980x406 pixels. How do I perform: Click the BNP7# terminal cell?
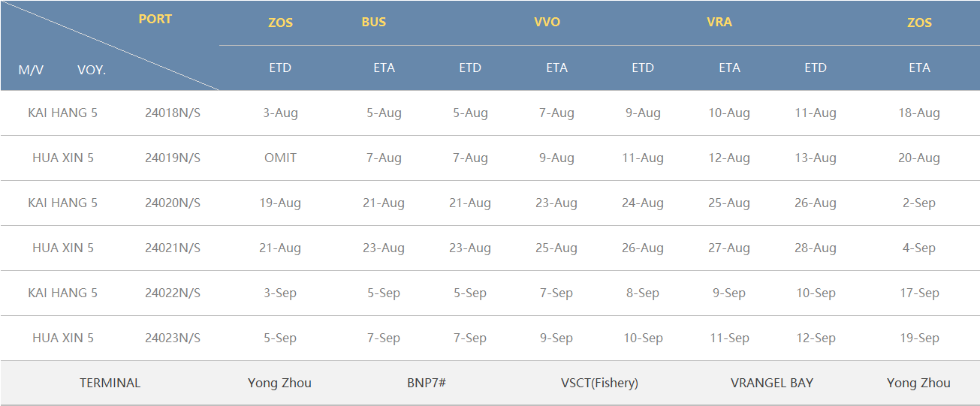[427, 383]
